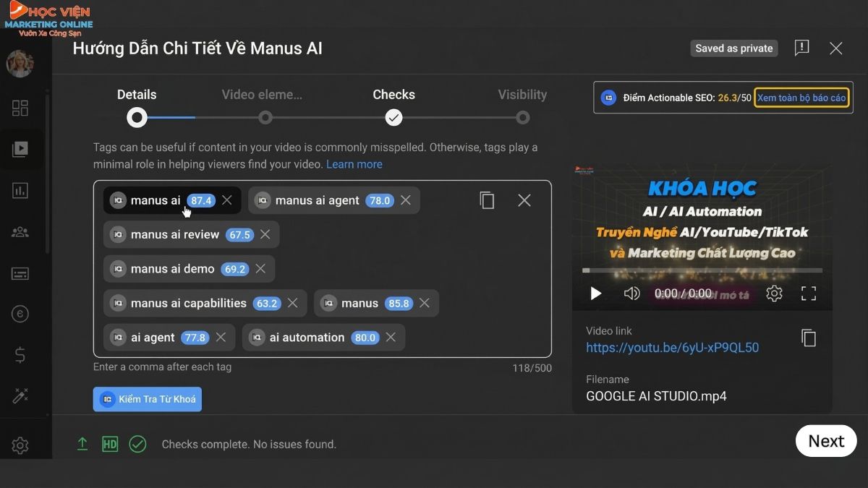Click the Kiểm Tra Từ Khoá button
Screen dimensions: 868x488
coord(148,398)
